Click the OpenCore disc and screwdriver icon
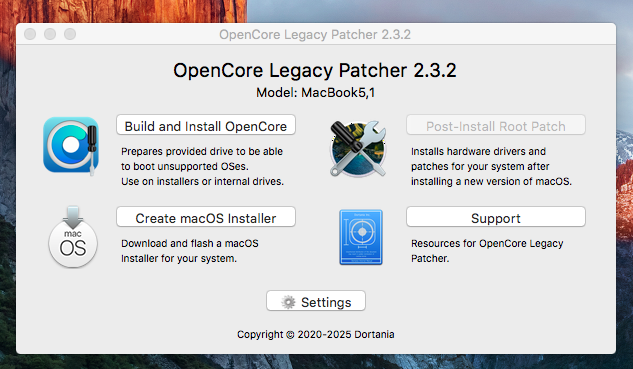 point(71,145)
